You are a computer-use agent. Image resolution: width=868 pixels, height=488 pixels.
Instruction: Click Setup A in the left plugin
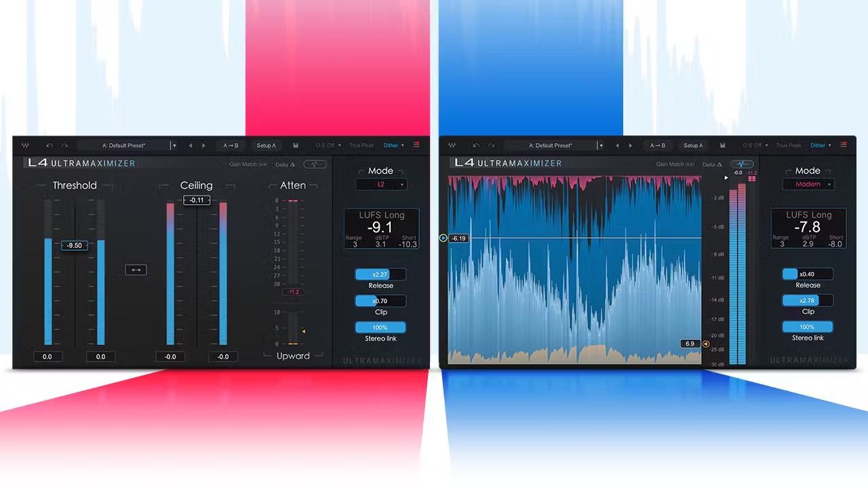[x=266, y=146]
